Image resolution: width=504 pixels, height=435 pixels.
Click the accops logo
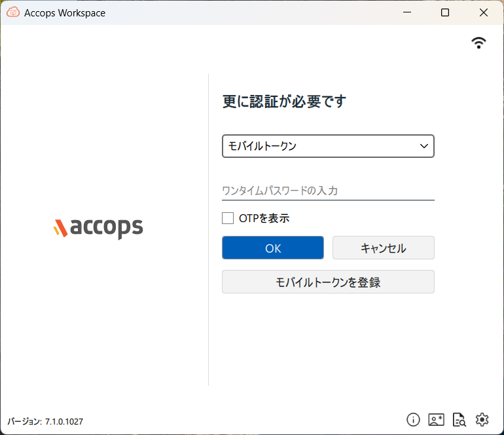click(x=98, y=228)
